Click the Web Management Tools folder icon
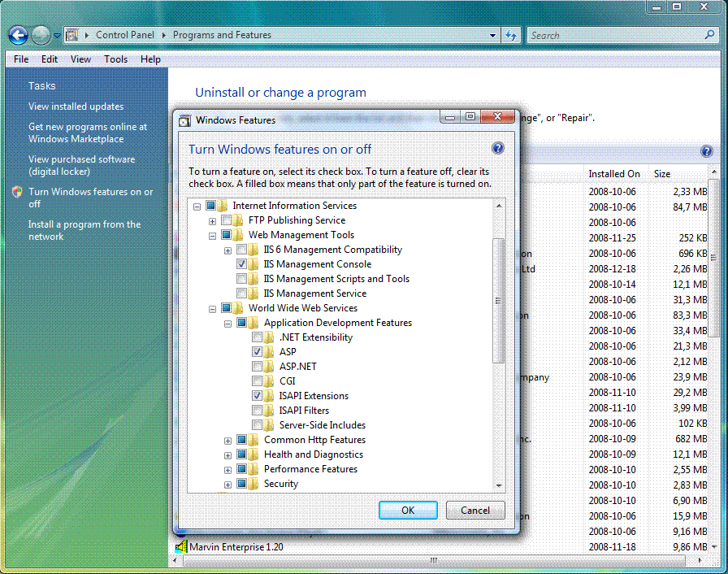Screen dimensions: 728x574 coord(238,234)
